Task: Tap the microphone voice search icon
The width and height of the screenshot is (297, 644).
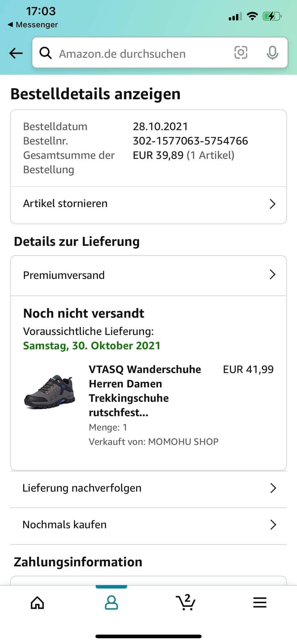Action: (272, 53)
